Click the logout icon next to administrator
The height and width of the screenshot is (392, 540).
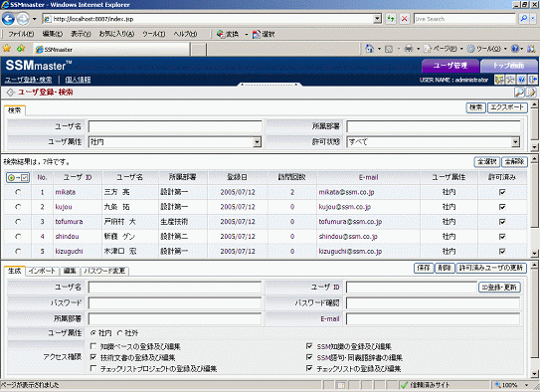pyautogui.click(x=532, y=80)
